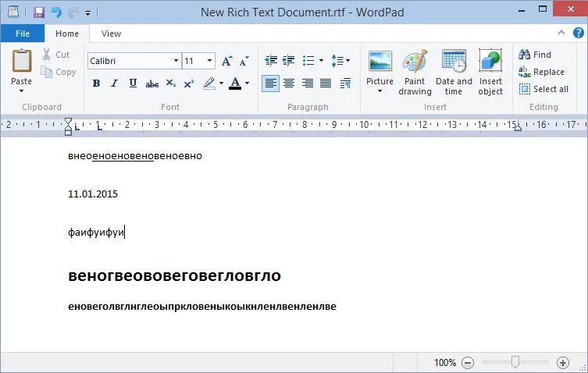Click the bold line starting еновеголвглнглео

[202, 306]
